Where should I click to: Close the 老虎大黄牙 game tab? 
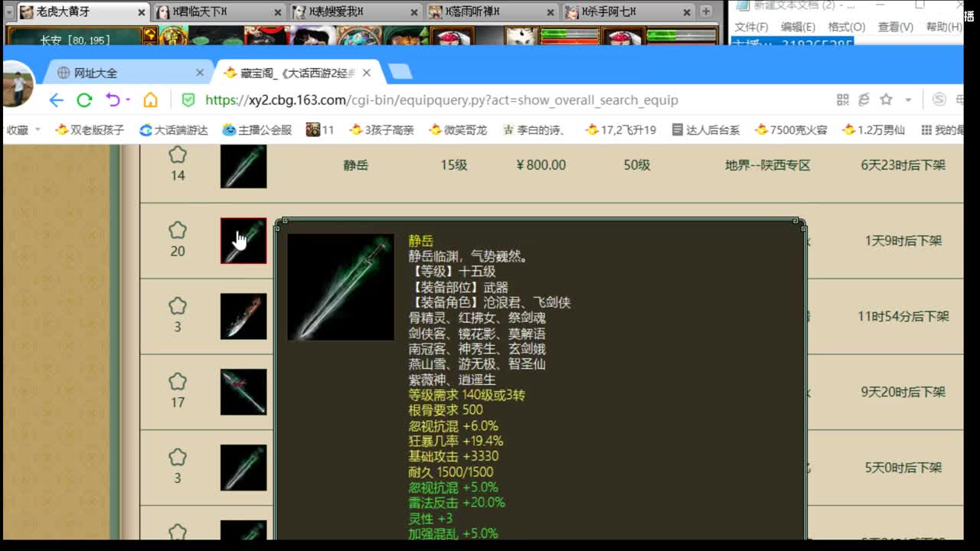point(142,11)
